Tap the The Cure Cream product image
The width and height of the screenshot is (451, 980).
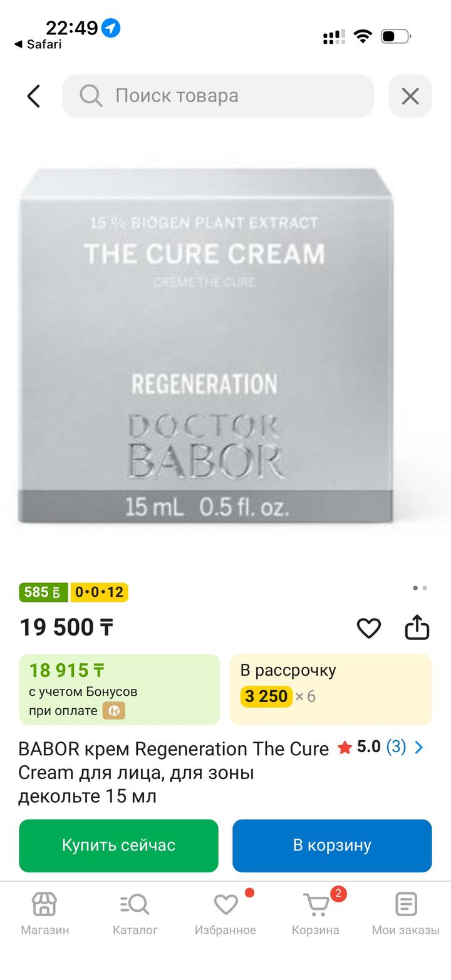point(205,344)
